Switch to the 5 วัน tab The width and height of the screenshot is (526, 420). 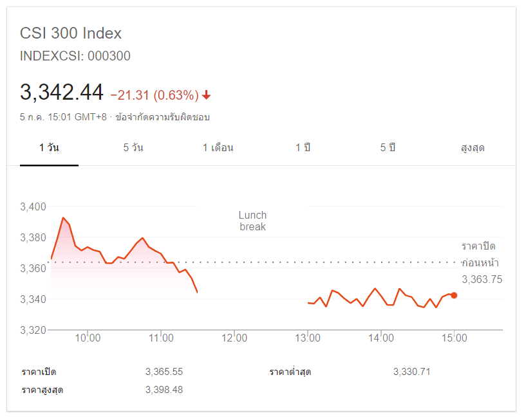[x=133, y=148]
